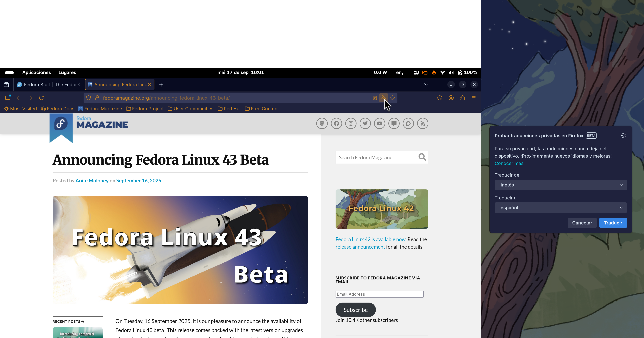Open the RSS feed icon

[x=423, y=123]
